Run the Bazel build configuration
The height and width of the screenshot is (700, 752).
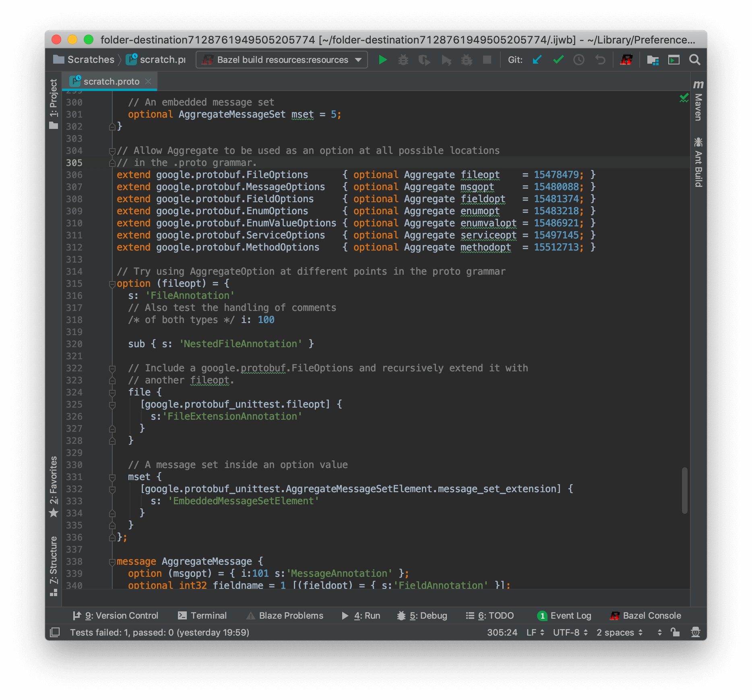click(x=382, y=60)
